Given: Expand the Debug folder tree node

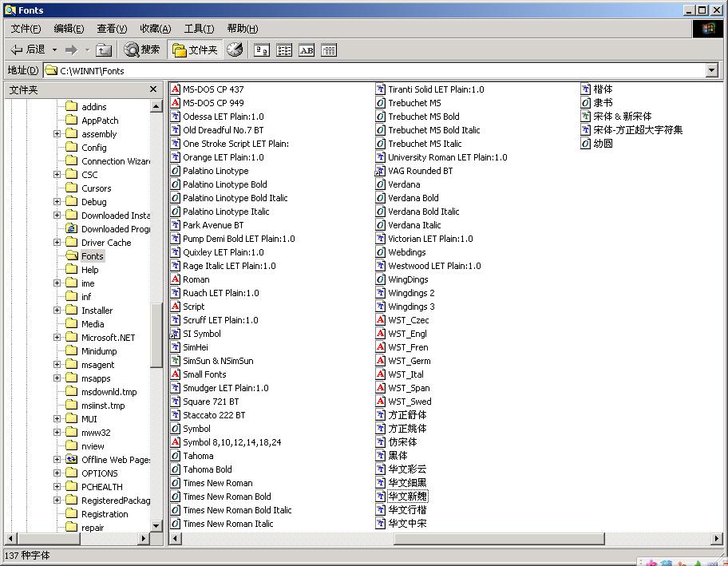Looking at the screenshot, I should point(57,201).
